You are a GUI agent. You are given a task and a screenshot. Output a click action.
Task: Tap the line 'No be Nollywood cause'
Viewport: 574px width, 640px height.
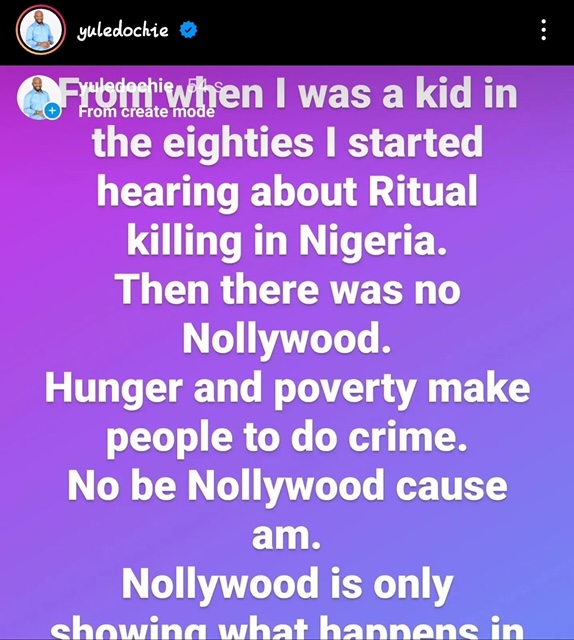coord(287,486)
